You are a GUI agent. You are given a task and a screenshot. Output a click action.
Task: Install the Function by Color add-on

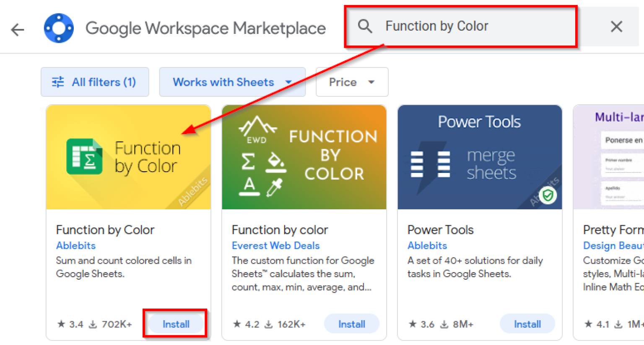click(176, 323)
